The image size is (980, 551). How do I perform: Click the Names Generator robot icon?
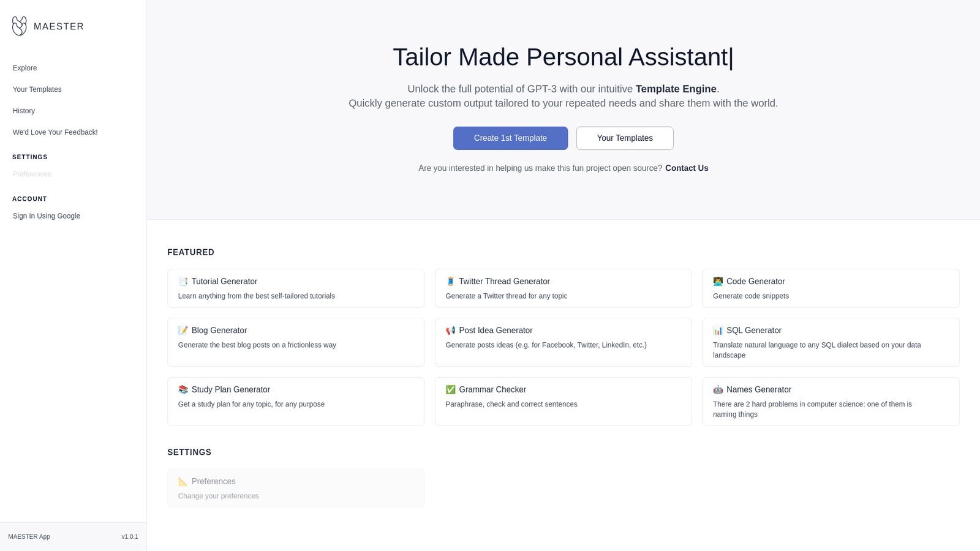718,390
